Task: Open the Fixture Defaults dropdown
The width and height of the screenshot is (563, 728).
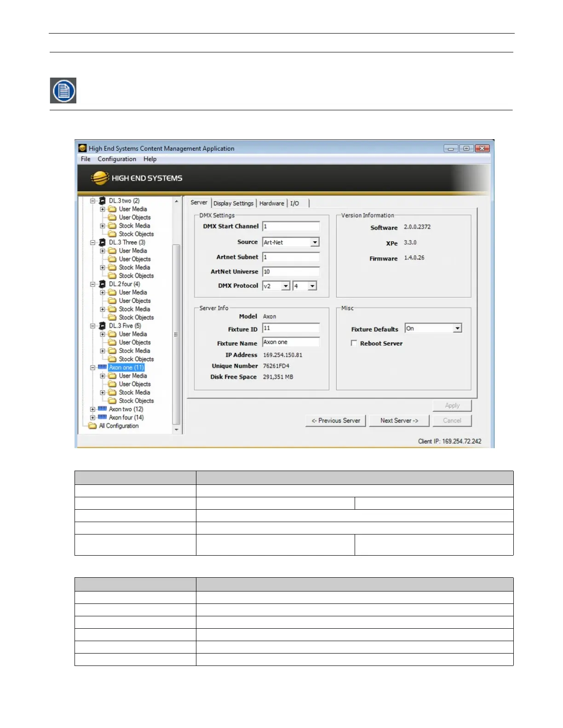Action: coord(457,328)
